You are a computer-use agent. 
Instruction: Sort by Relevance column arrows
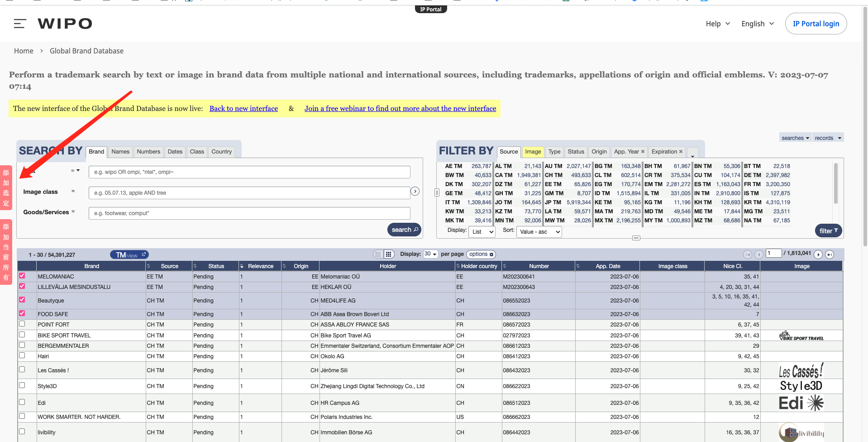(242, 266)
